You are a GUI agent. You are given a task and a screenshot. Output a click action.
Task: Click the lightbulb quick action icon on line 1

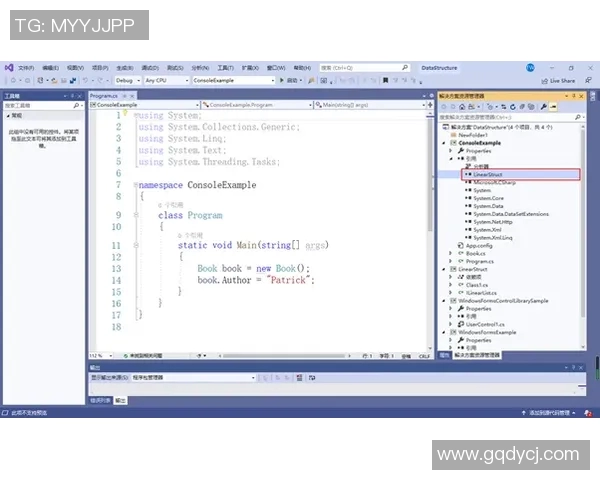(x=125, y=112)
